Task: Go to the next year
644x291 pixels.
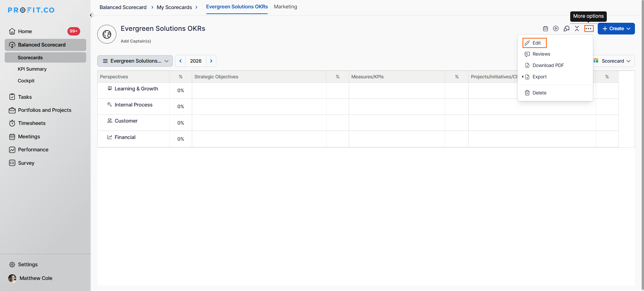Action: tap(211, 61)
